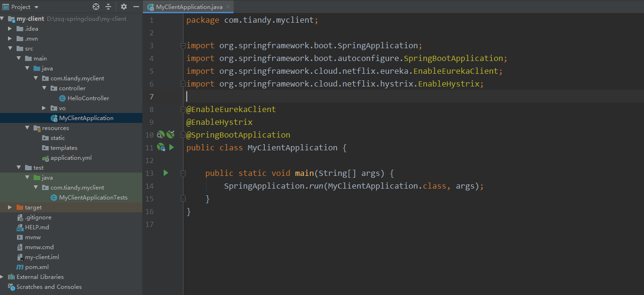The image size is (644, 295).
Task: Click the .gitignore file icon
Action: pos(20,217)
